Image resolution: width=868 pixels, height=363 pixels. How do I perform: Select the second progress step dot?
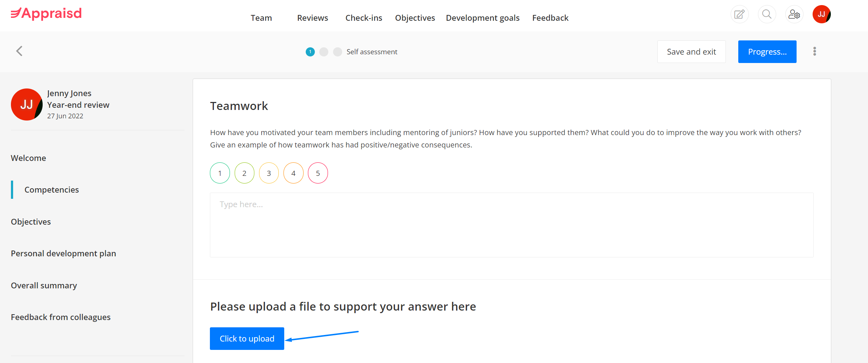[x=324, y=52]
